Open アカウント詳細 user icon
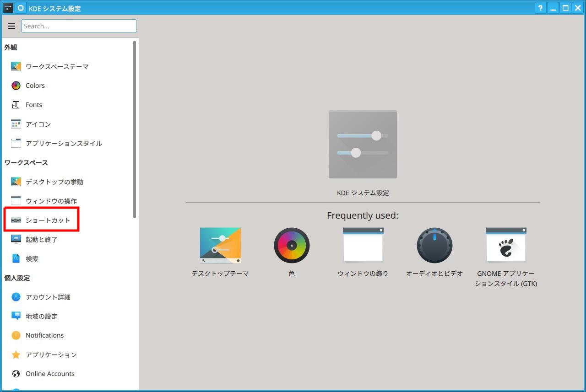The image size is (586, 392). tap(16, 297)
